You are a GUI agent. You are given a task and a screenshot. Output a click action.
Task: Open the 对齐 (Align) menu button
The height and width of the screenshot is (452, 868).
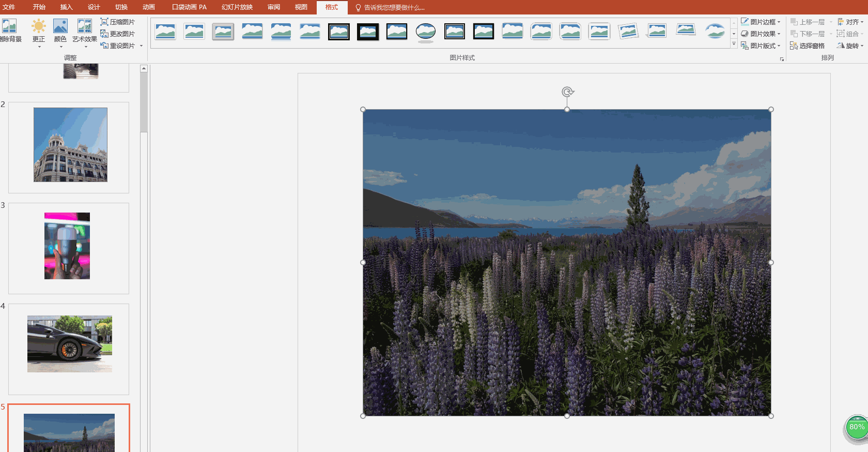tap(850, 22)
